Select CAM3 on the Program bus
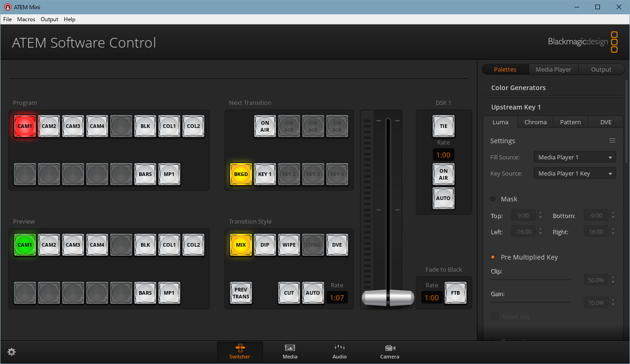Viewport: 630px width, 364px height. click(x=73, y=126)
